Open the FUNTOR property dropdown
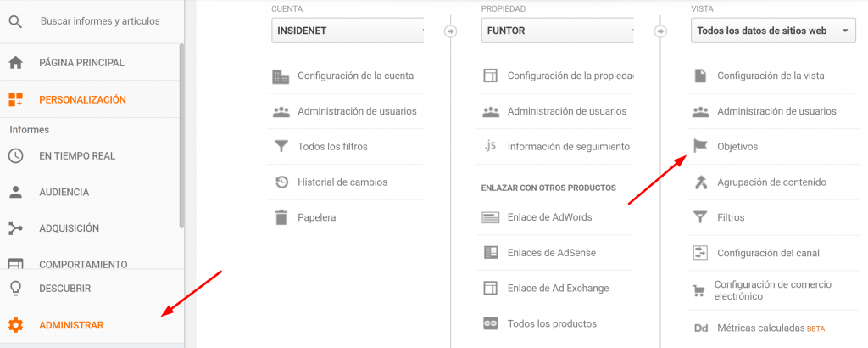Viewport: 868px width, 348px height. pos(558,31)
